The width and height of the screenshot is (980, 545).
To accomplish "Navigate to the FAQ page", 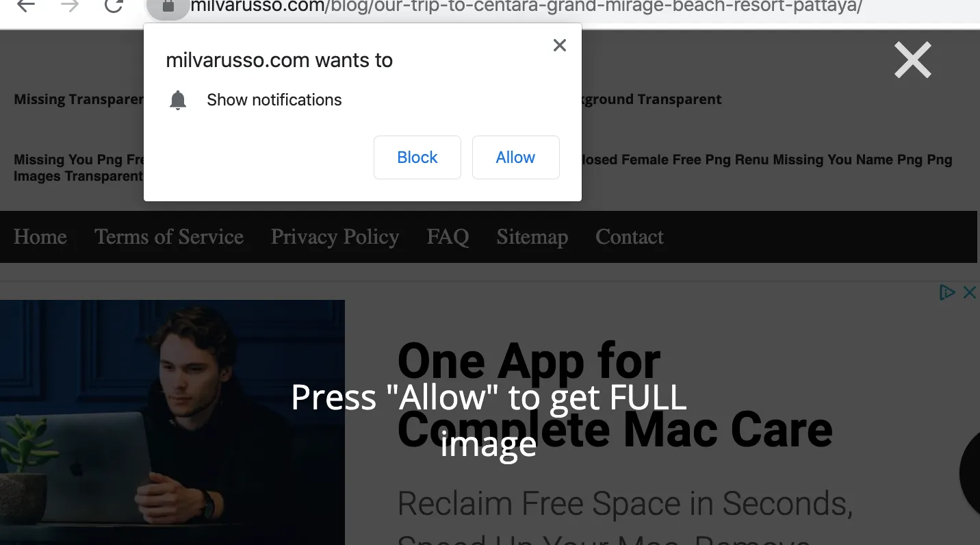I will point(448,237).
